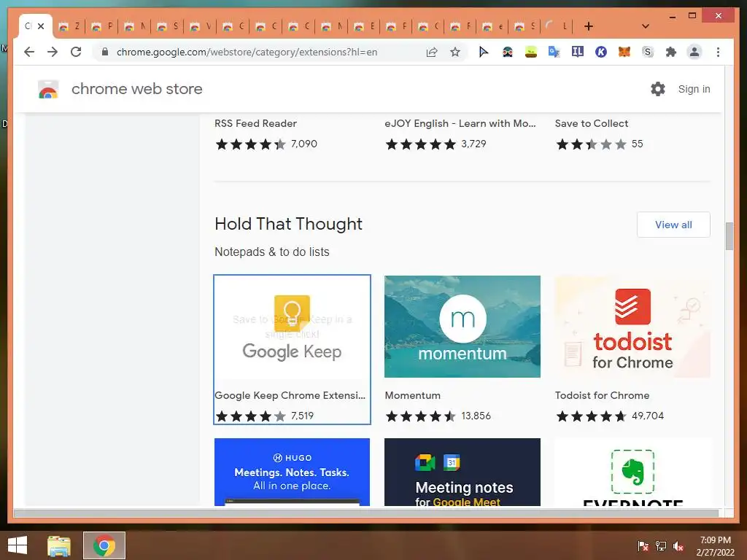Open Todoist for Chrome title link
This screenshot has height=560, width=747.
tap(602, 395)
